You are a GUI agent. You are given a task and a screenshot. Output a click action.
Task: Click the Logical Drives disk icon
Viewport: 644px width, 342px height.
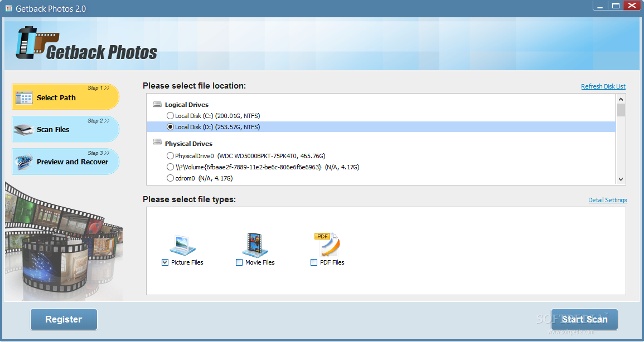[x=157, y=105]
